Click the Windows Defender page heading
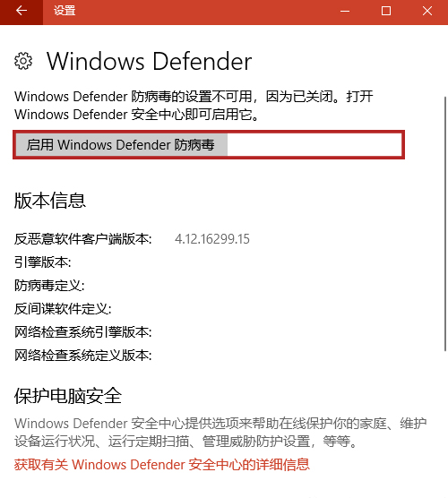This screenshot has height=498, width=448. pyautogui.click(x=150, y=61)
